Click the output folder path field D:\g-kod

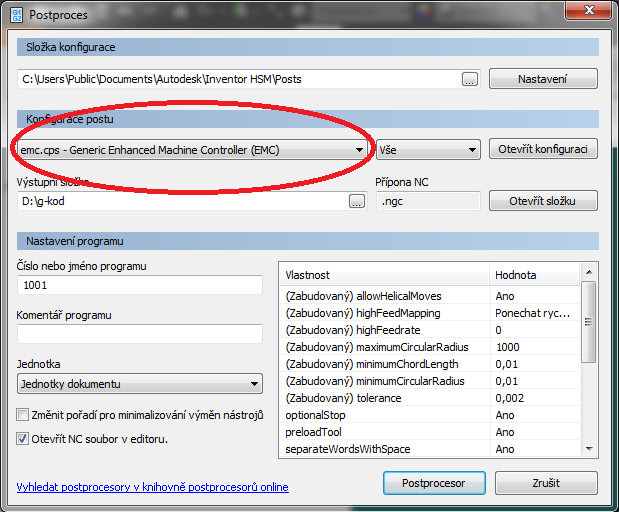click(x=180, y=202)
